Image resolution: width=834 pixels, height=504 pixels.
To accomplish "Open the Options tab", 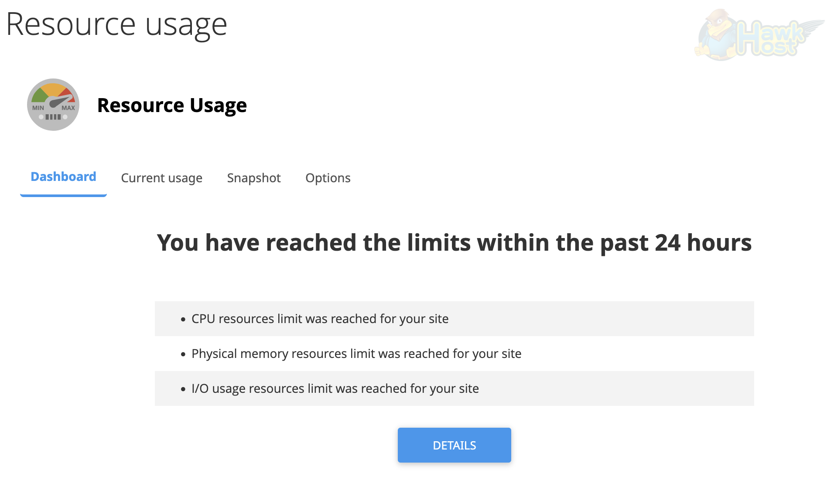I will (328, 178).
